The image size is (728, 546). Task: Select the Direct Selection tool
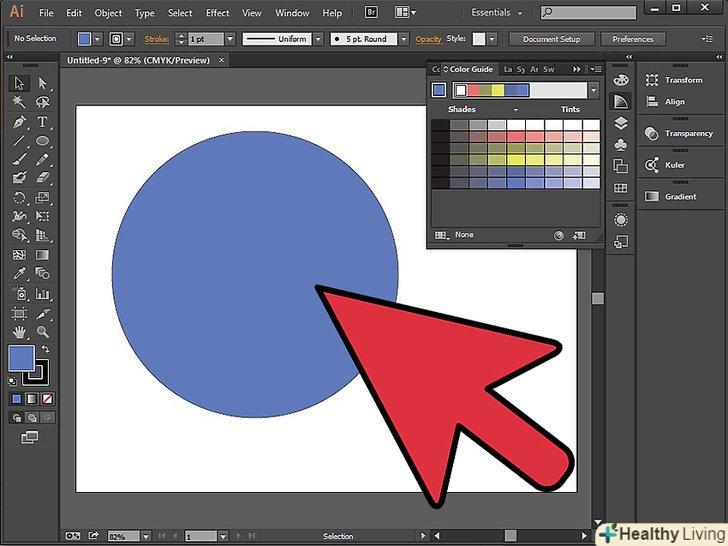(42, 84)
